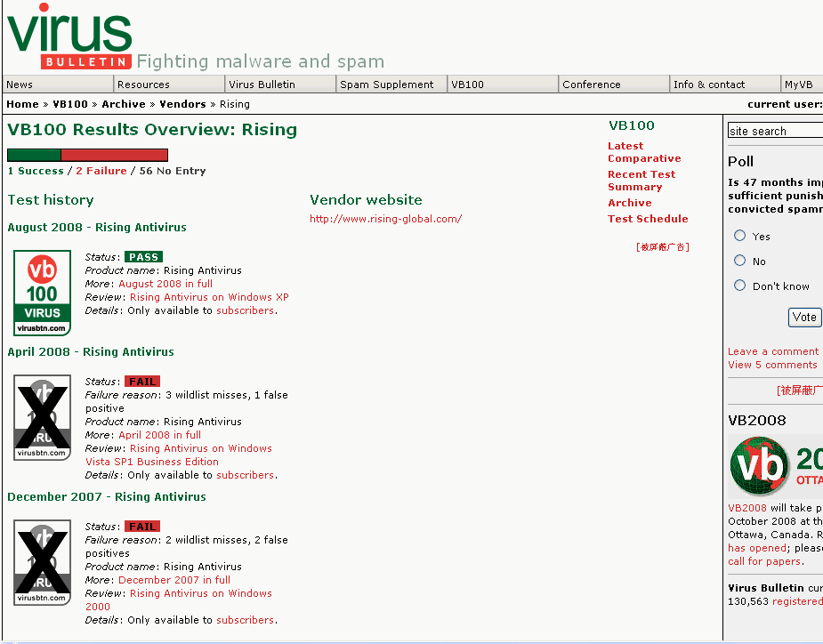
Task: Submit the poll with Vote button
Action: click(x=804, y=317)
